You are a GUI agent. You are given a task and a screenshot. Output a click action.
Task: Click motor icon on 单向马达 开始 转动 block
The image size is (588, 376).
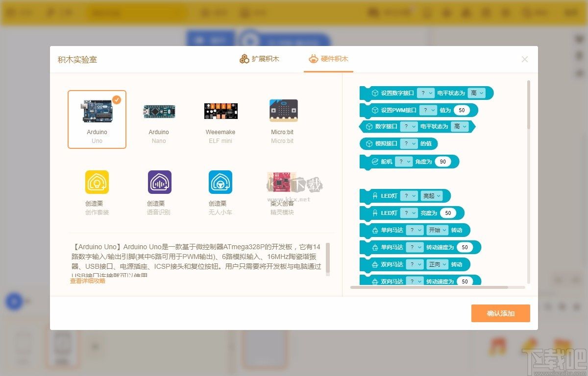point(375,230)
